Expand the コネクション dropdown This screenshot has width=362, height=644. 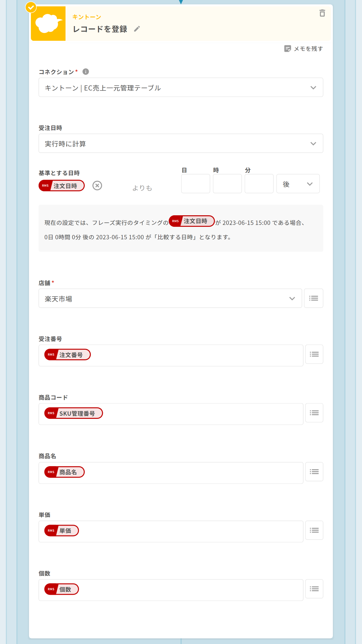coord(180,88)
